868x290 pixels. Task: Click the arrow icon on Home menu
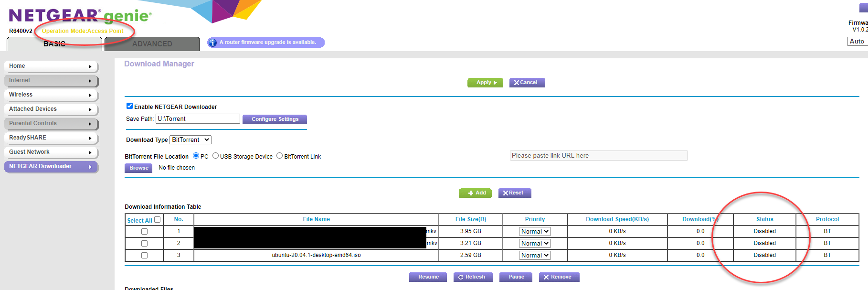pyautogui.click(x=90, y=66)
